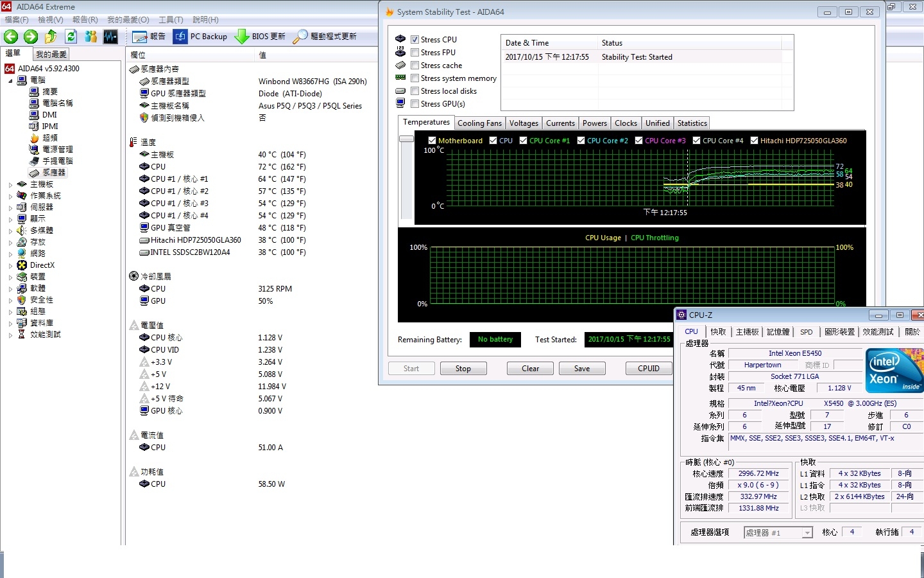
Task: Select 手提電腦 tree item
Action: click(x=58, y=161)
